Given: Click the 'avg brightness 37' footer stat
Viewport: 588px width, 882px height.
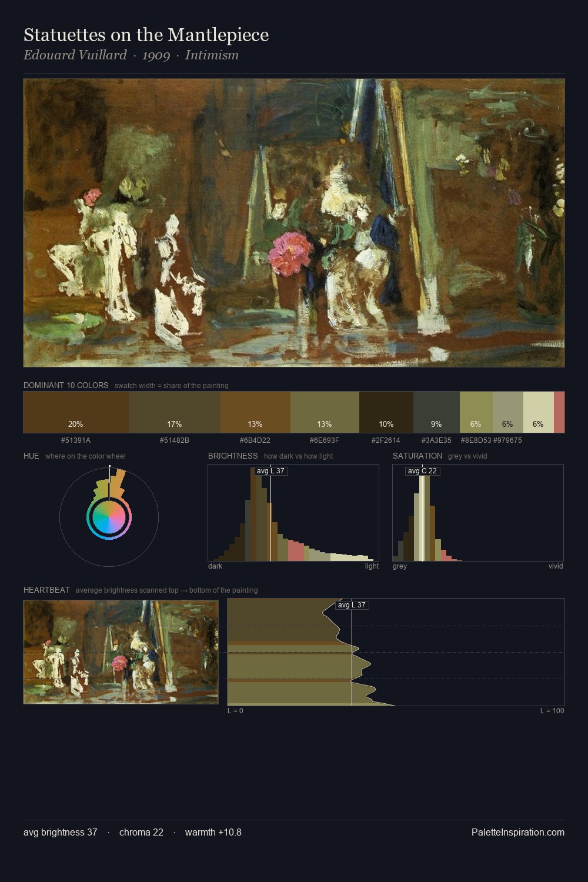Looking at the screenshot, I should 61,832.
